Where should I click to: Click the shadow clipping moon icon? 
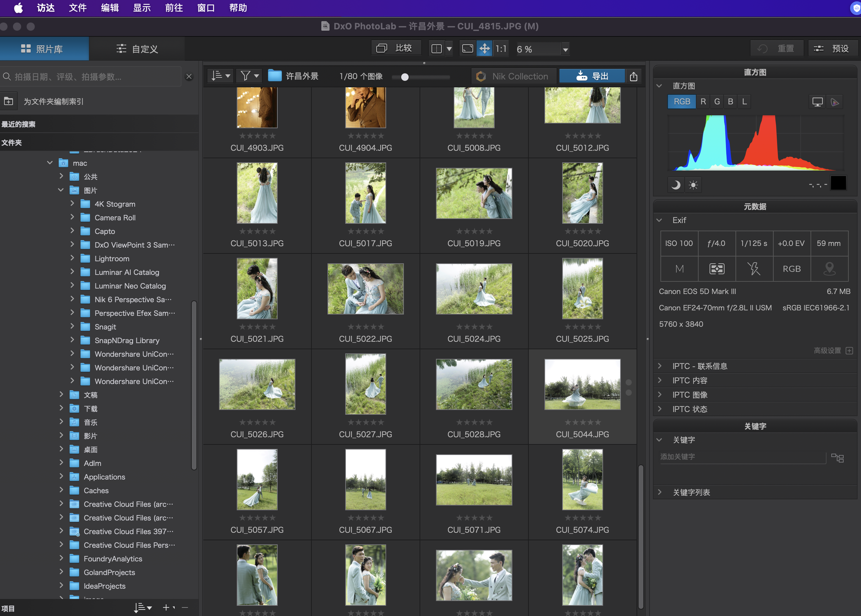coord(675,185)
